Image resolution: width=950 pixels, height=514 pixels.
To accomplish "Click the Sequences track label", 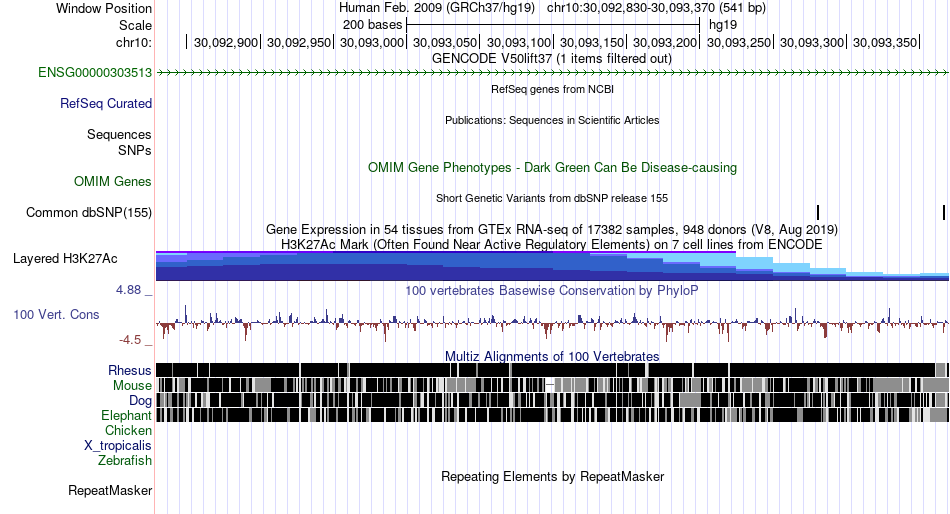I will 119,135.
